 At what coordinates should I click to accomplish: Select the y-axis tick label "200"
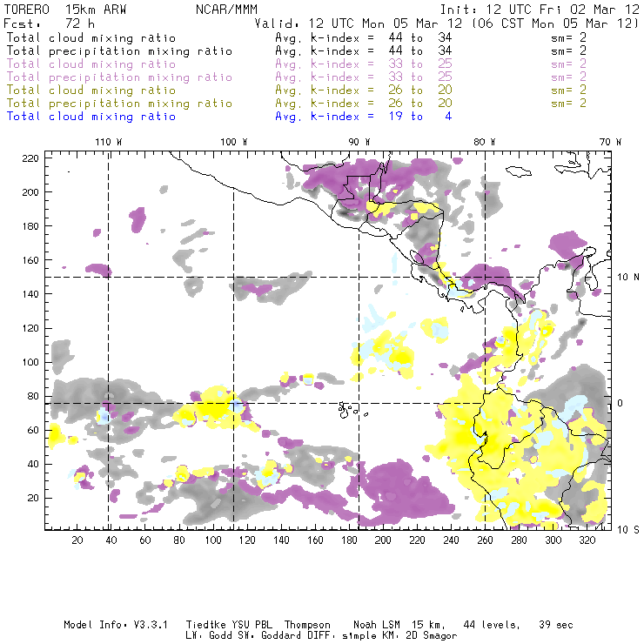coord(30,192)
